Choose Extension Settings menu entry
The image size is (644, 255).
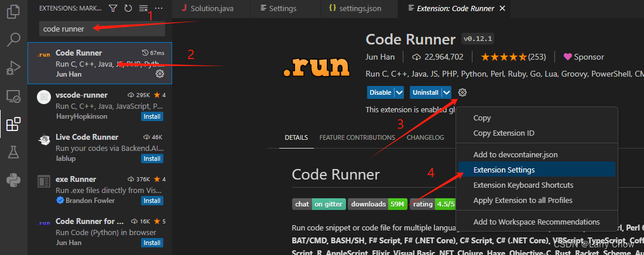536,170
